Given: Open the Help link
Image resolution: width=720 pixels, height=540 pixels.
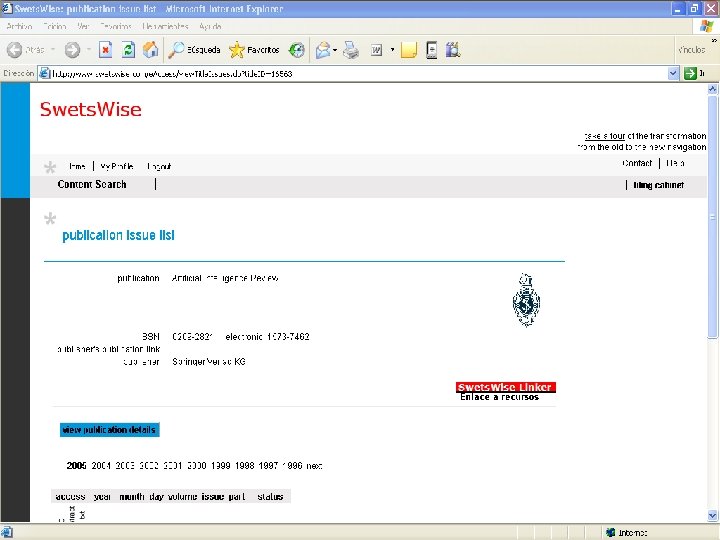Looking at the screenshot, I should (x=675, y=163).
